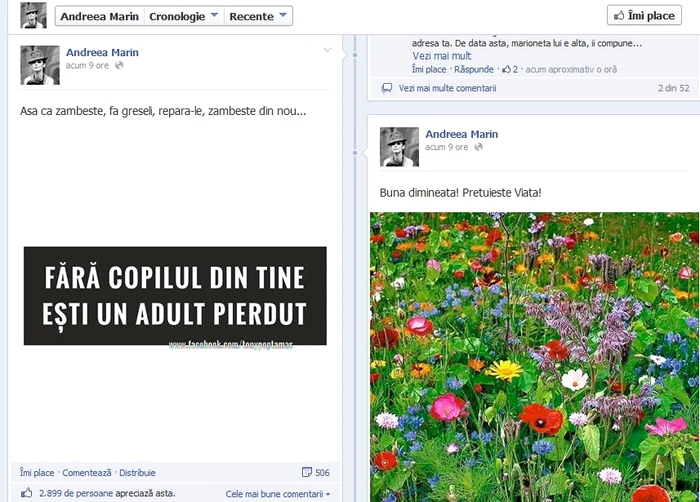Click Distribuie under the left post
This screenshot has width=700, height=502.
(x=137, y=473)
